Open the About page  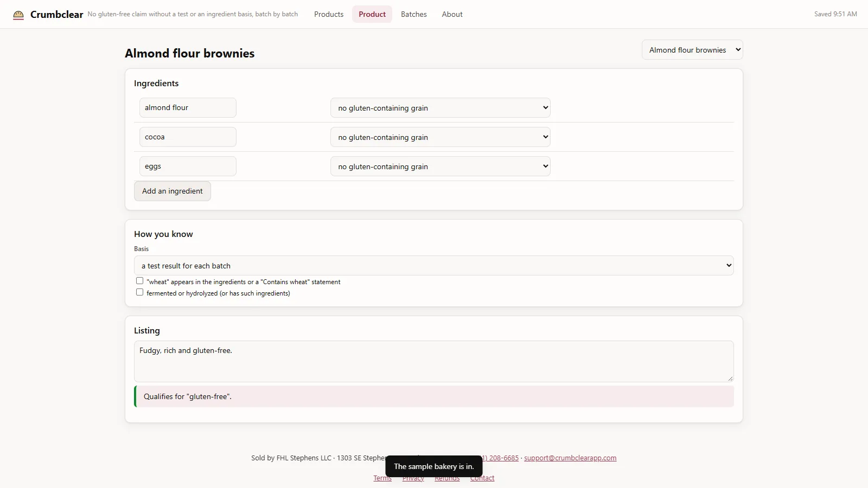pyautogui.click(x=452, y=14)
